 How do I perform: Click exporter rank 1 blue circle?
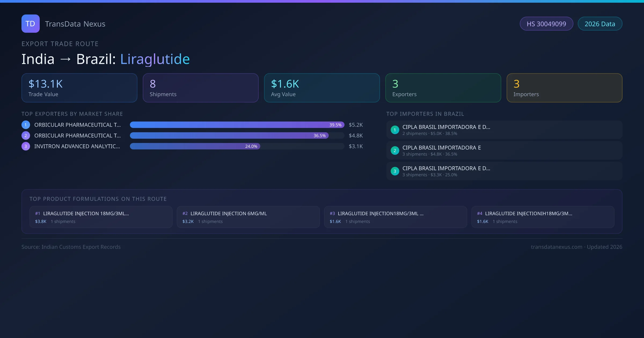point(26,125)
